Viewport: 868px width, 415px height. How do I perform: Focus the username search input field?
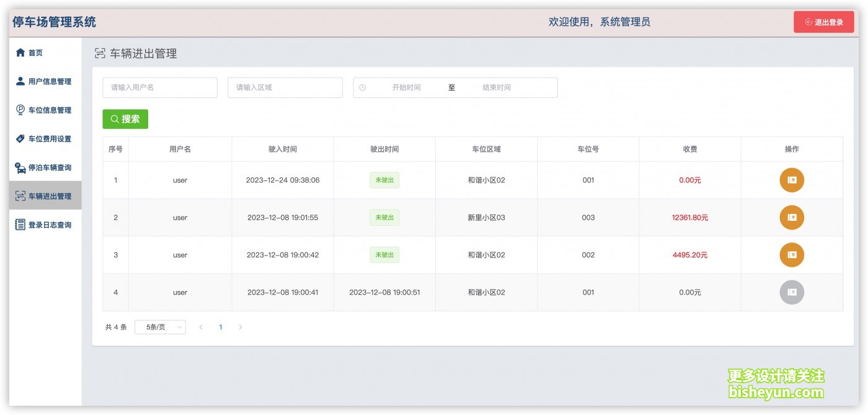point(160,87)
